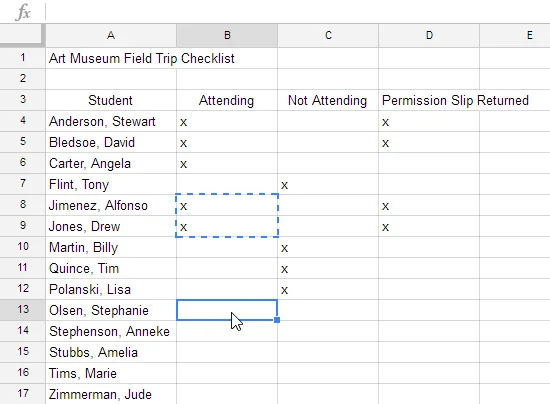550x404 pixels.
Task: Click the select-all corner box
Action: [x=22, y=35]
